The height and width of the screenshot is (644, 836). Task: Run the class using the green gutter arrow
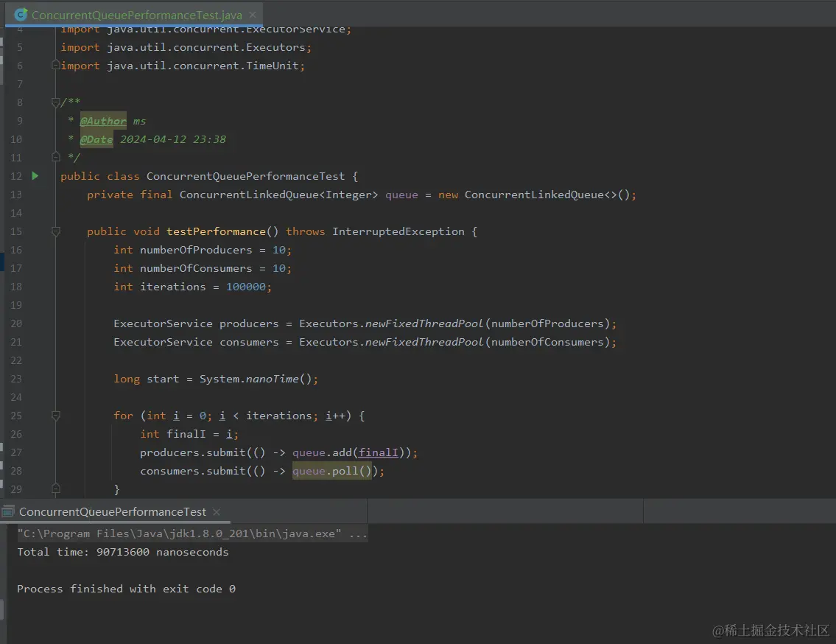pos(35,175)
